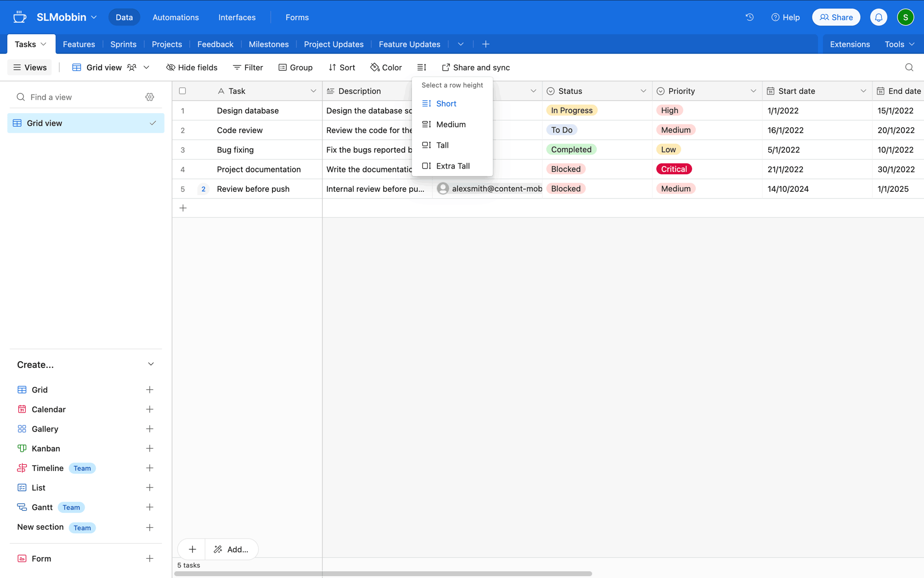Open the Status column menu chevron
The width and height of the screenshot is (924, 578).
(x=643, y=91)
